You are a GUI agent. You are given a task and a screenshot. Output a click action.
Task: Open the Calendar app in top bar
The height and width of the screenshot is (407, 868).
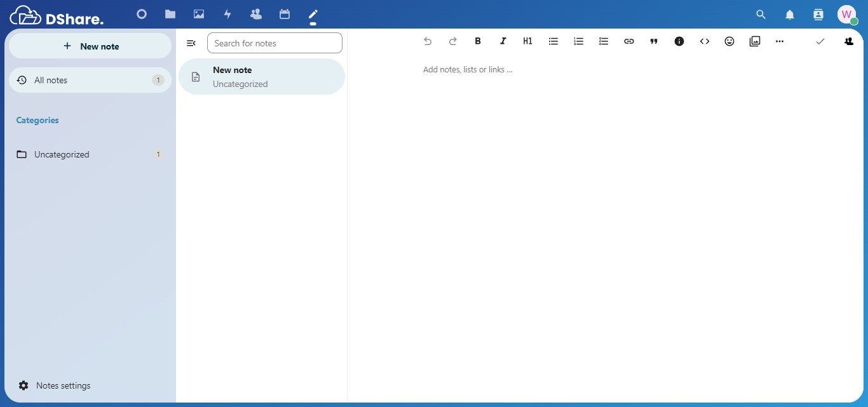285,14
